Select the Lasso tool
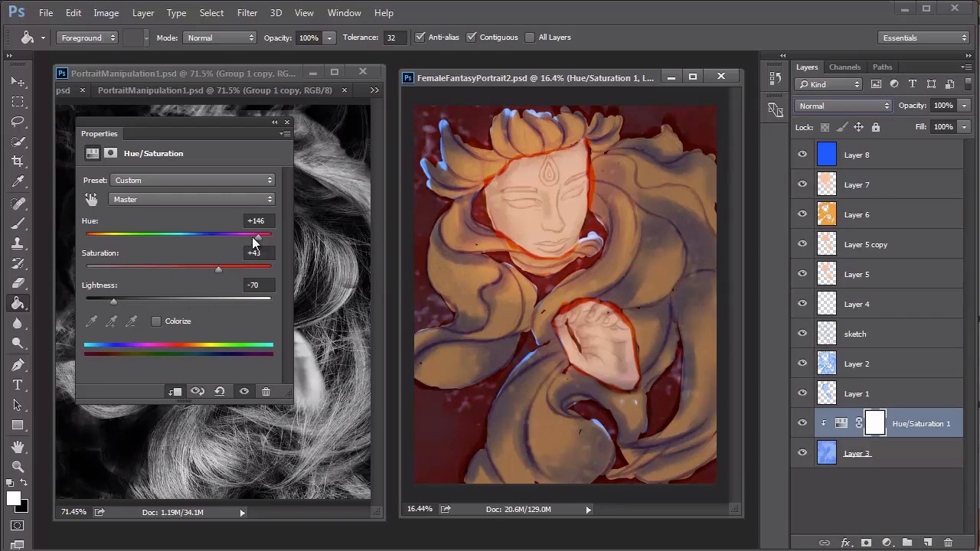 18,122
